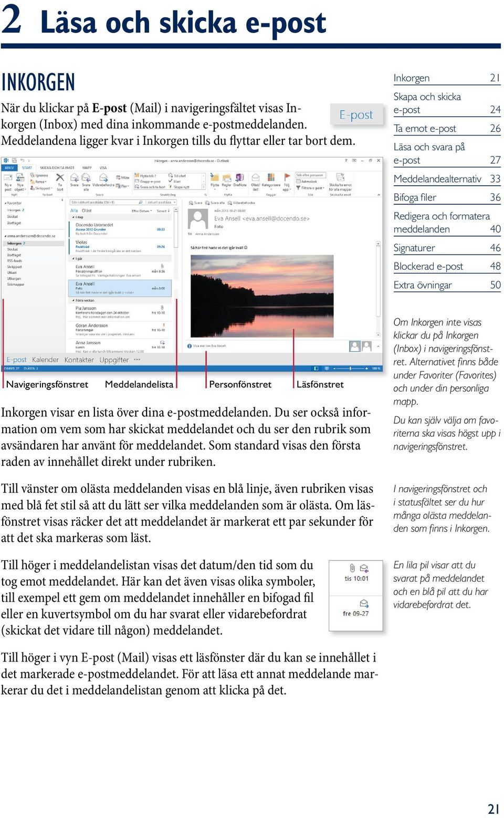Screen dimensions: 504x818
Task: Switch to Uppgifter in navigation bar
Action: pyautogui.click(x=114, y=360)
